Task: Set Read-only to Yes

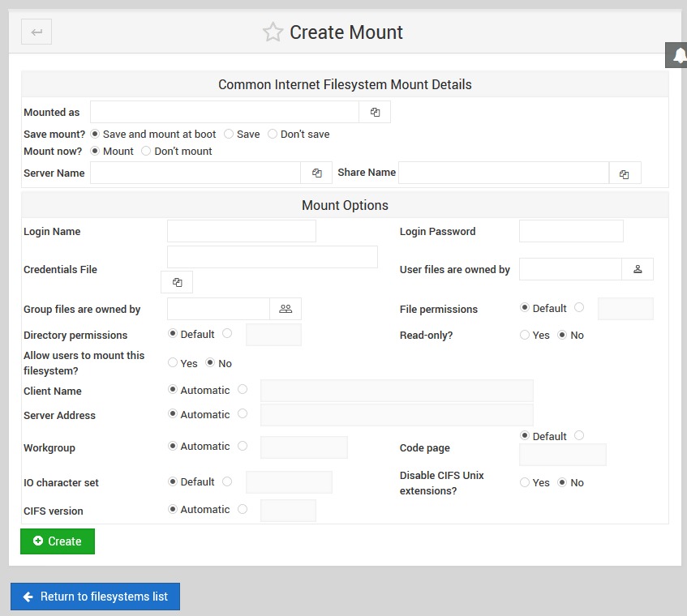Action: 525,335
